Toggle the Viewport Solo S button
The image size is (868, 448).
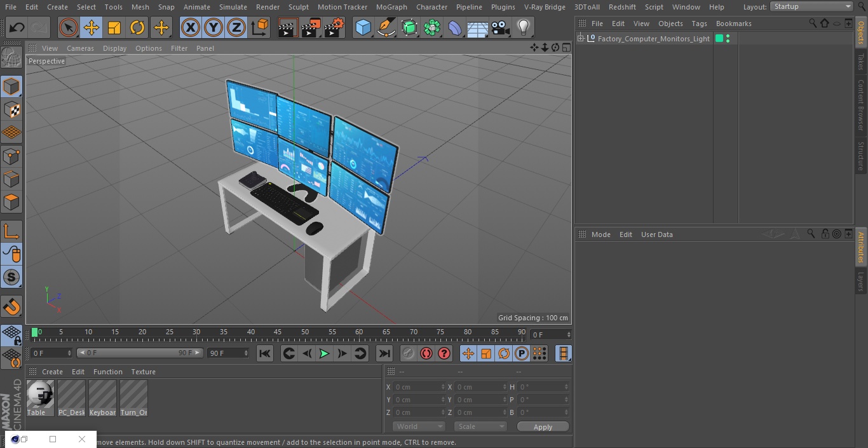point(11,277)
